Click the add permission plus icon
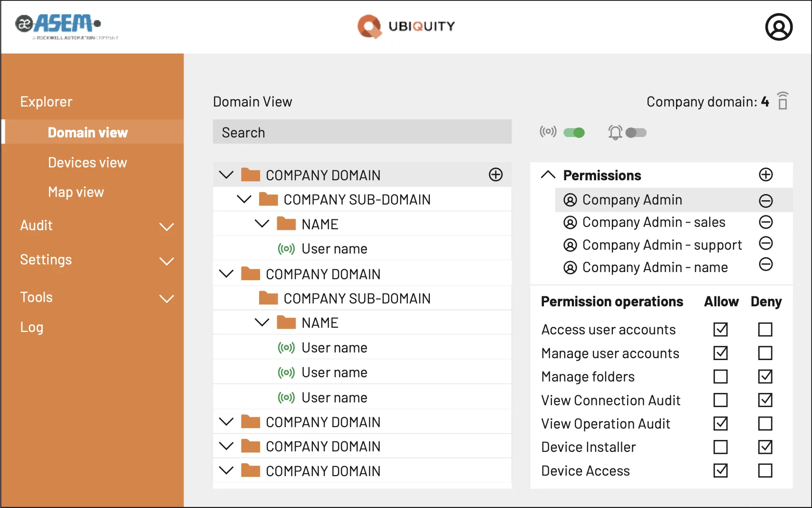 pos(765,175)
